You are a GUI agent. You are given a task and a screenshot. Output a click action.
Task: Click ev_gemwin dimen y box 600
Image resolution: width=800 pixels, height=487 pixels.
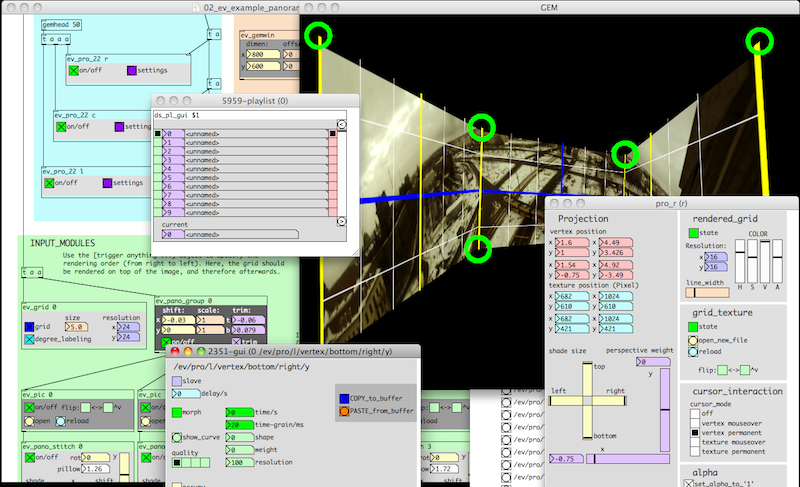263,66
